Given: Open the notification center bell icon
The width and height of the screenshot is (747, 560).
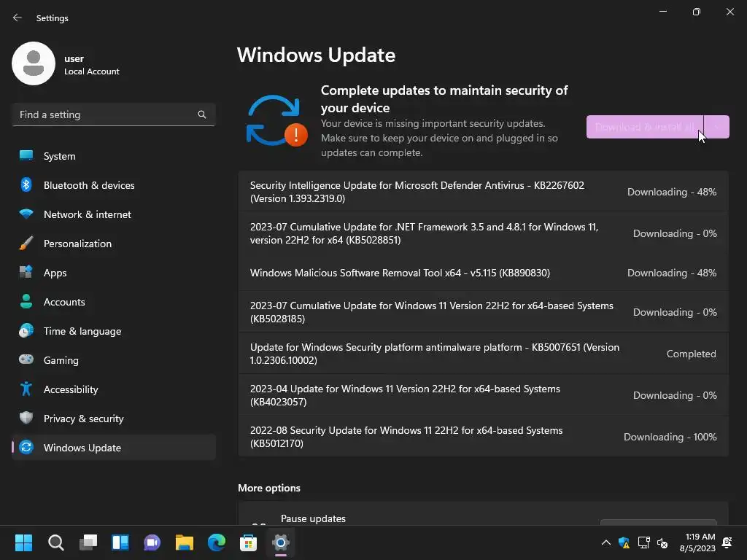Looking at the screenshot, I should point(727,542).
